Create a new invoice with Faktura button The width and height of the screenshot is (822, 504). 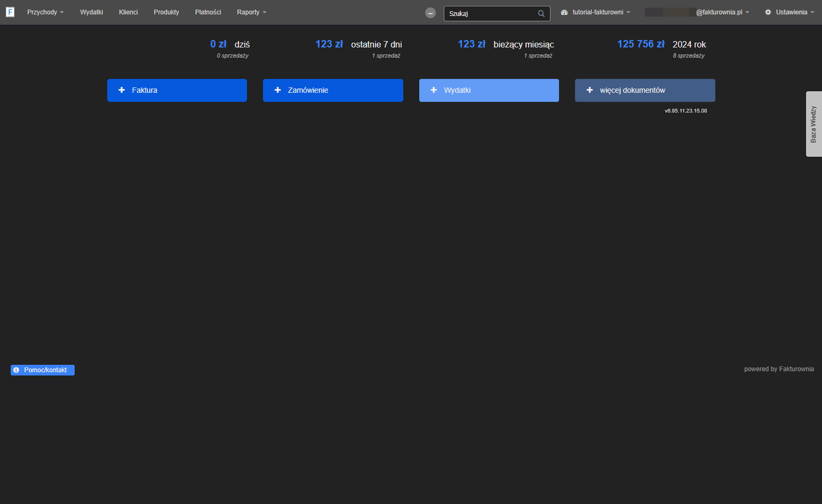pyautogui.click(x=177, y=90)
